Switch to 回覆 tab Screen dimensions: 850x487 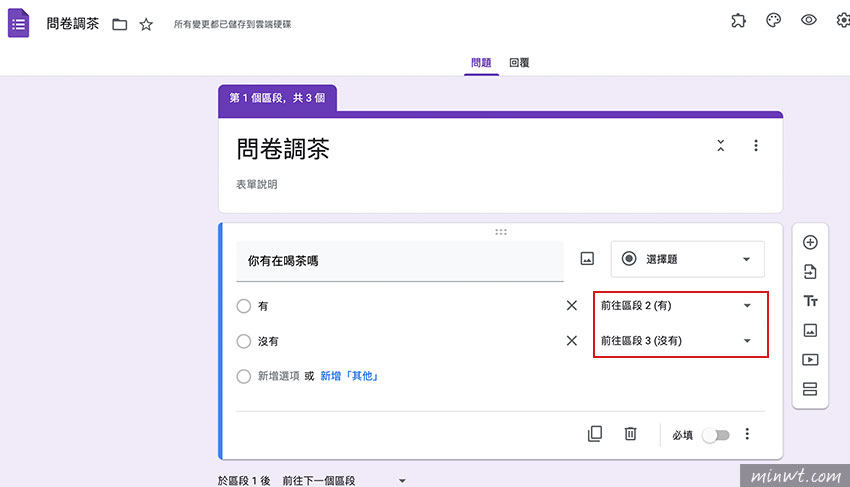coord(519,63)
